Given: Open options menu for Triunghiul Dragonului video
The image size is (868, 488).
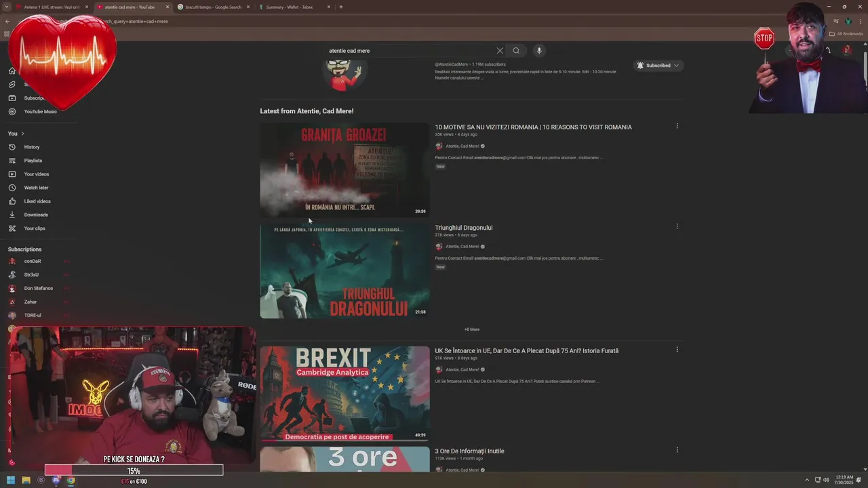Looking at the screenshot, I should click(677, 226).
